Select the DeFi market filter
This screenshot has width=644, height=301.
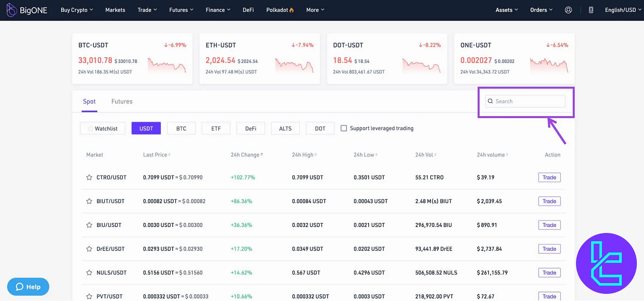coord(251,128)
